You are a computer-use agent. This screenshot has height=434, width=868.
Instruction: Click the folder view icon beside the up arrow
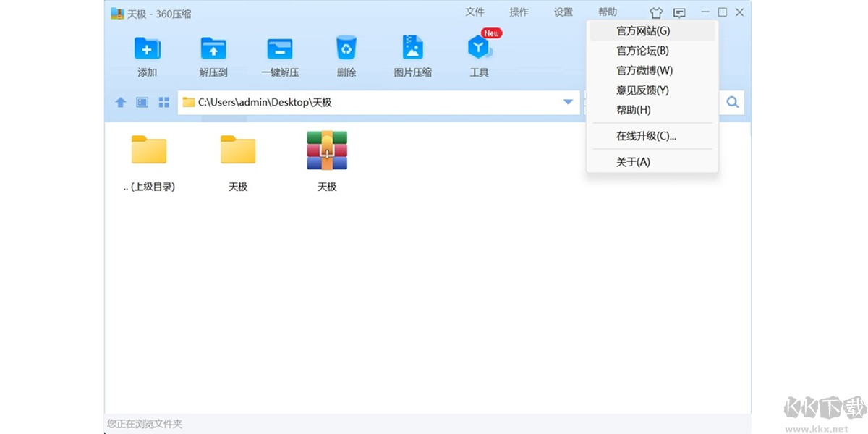click(x=141, y=102)
